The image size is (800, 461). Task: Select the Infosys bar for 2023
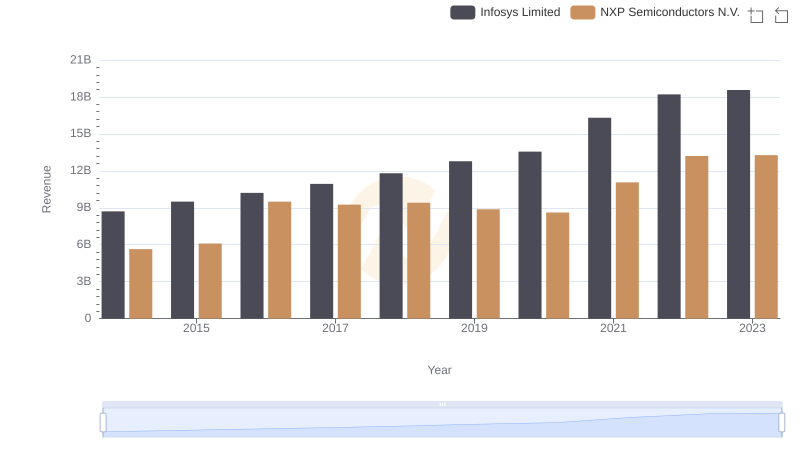738,204
